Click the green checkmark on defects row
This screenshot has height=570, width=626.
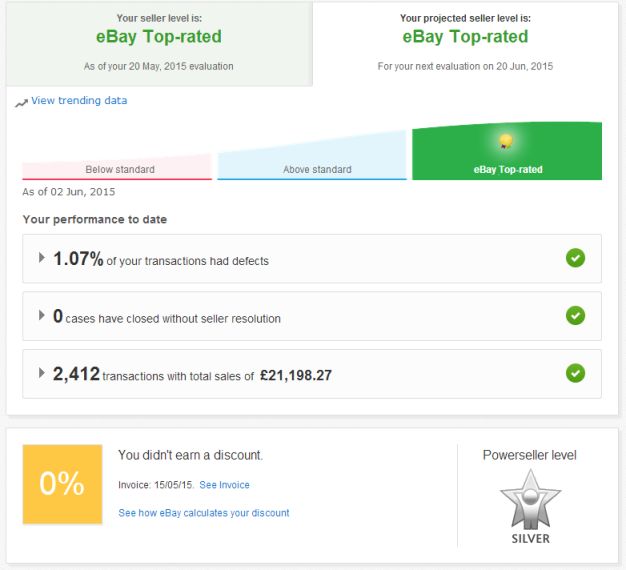575,258
